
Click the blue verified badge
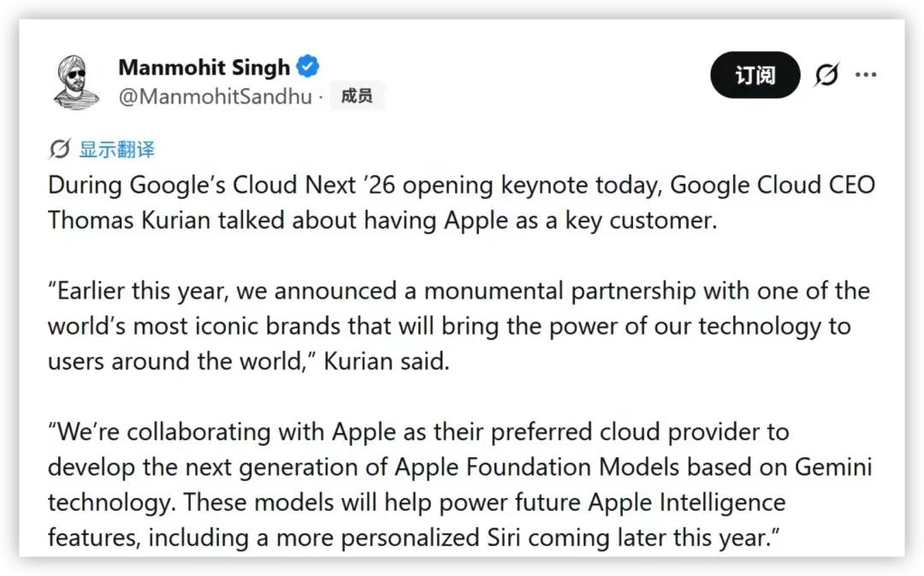pyautogui.click(x=308, y=66)
